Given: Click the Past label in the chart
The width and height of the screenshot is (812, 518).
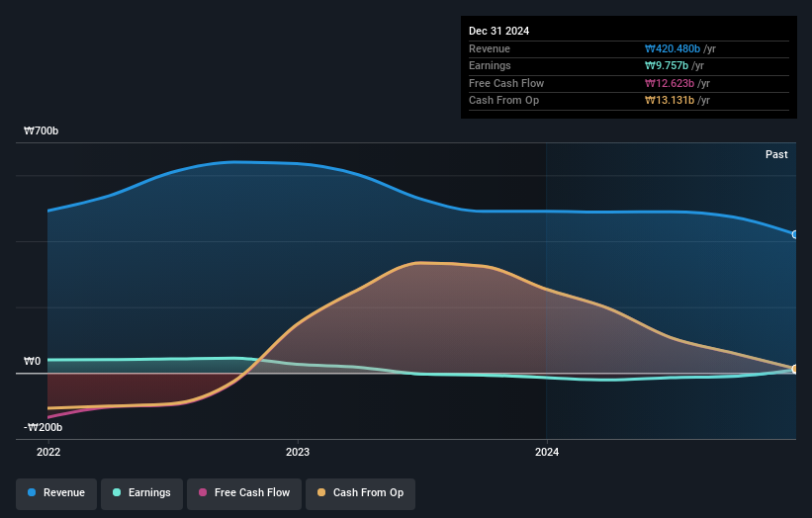Looking at the screenshot, I should coord(776,154).
